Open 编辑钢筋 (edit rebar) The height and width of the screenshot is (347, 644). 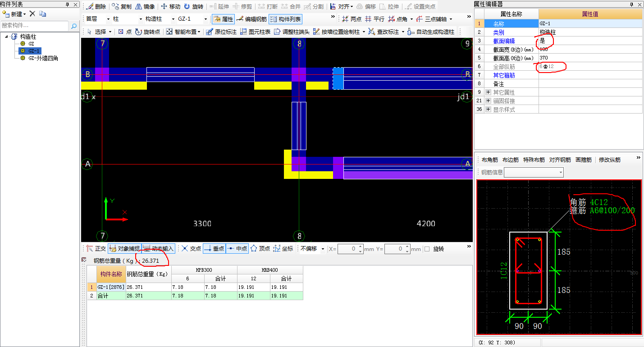pyautogui.click(x=251, y=19)
